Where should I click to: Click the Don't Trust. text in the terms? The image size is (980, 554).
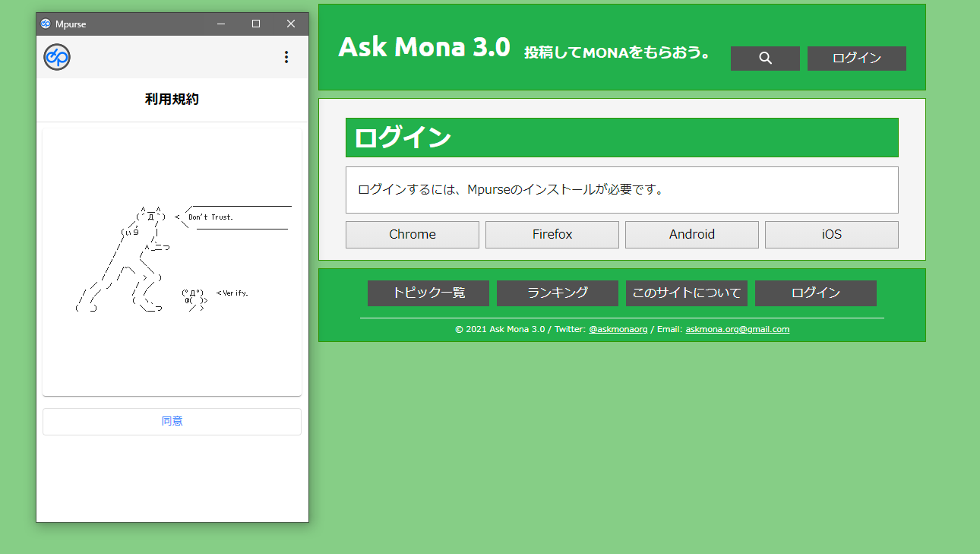click(210, 217)
